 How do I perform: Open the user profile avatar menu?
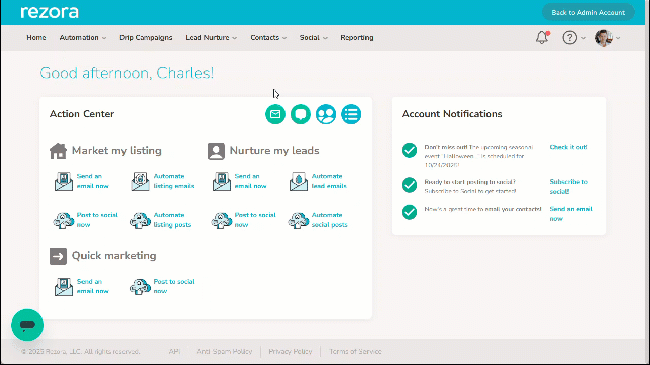coord(607,38)
